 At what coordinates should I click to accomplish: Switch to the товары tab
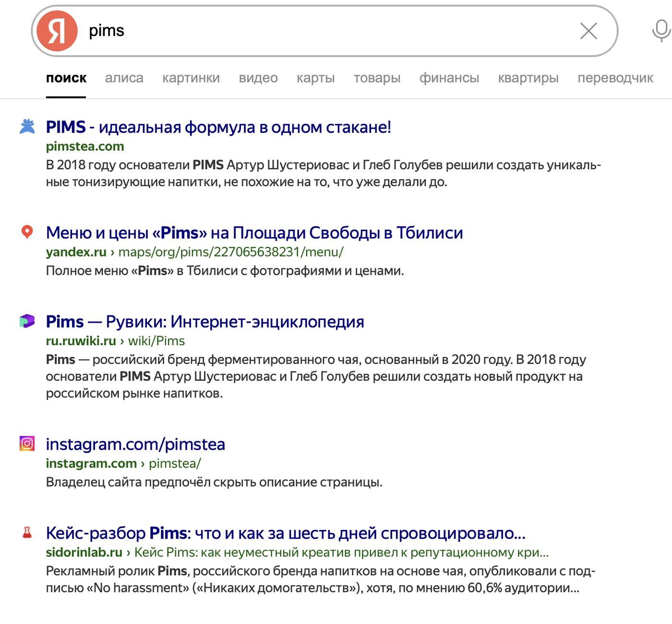tap(377, 78)
